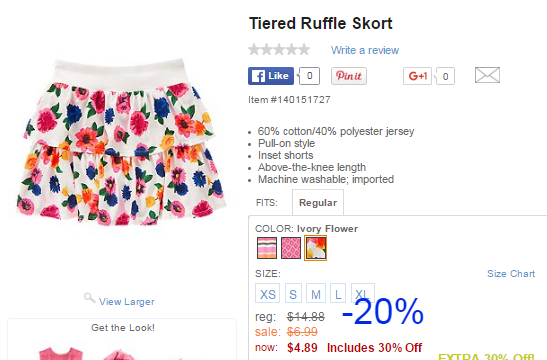Open the Write a review link
The image size is (547, 360).
pyautogui.click(x=365, y=50)
